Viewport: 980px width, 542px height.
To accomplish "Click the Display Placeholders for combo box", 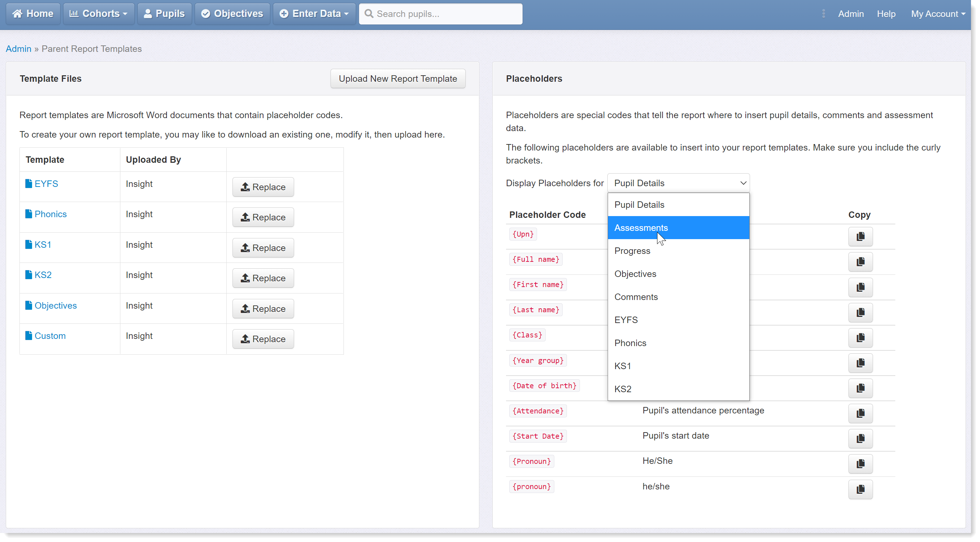I will click(678, 183).
